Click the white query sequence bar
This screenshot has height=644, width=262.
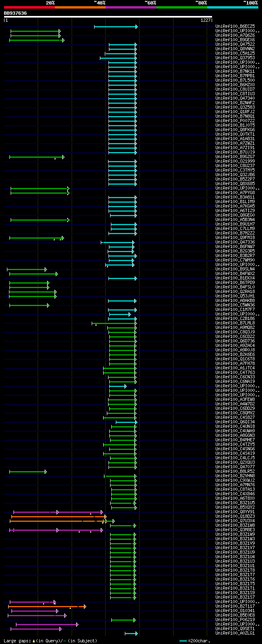(108, 17)
